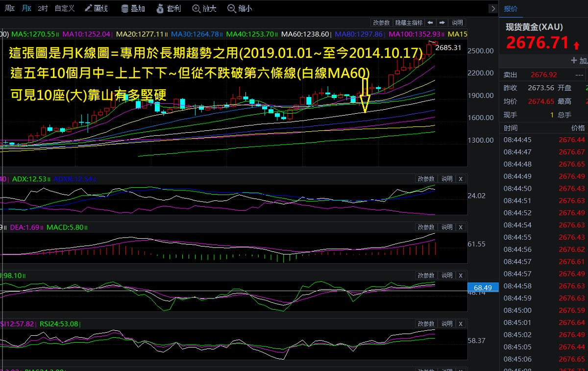Select the 报价 quotes tab

pyautogui.click(x=511, y=8)
